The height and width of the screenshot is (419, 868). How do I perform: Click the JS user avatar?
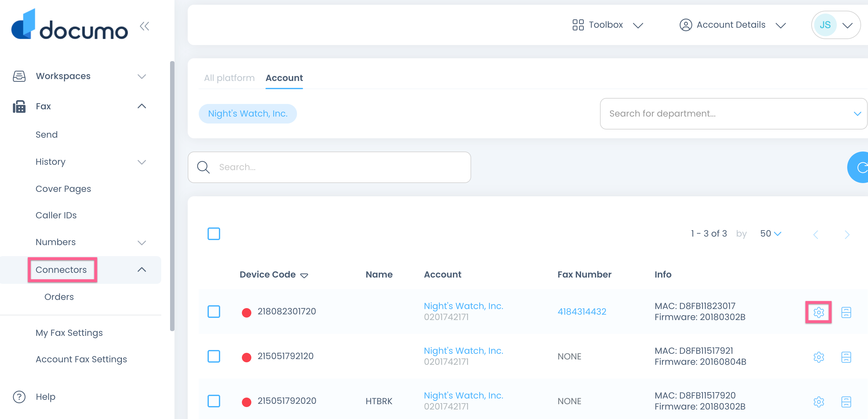coord(825,25)
